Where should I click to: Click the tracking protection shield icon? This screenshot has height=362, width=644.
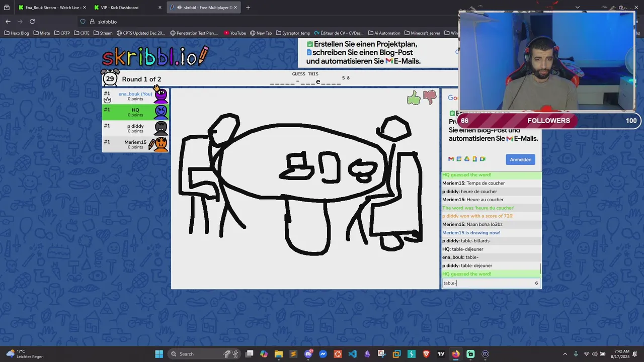pos(83,22)
